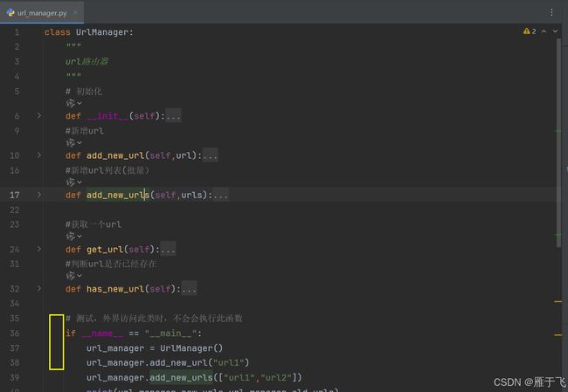
Task: Click the folded ellipsis after __init__(self):
Action: (173, 116)
